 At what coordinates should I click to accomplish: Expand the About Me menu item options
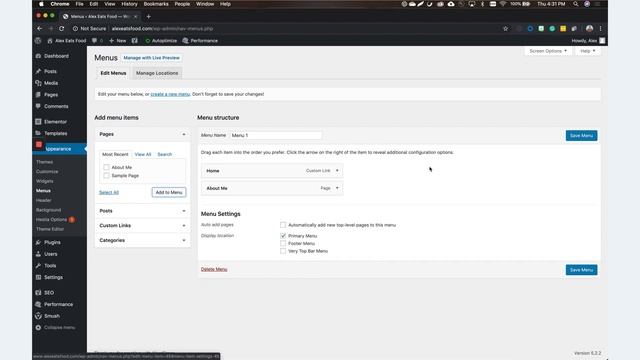(337, 188)
